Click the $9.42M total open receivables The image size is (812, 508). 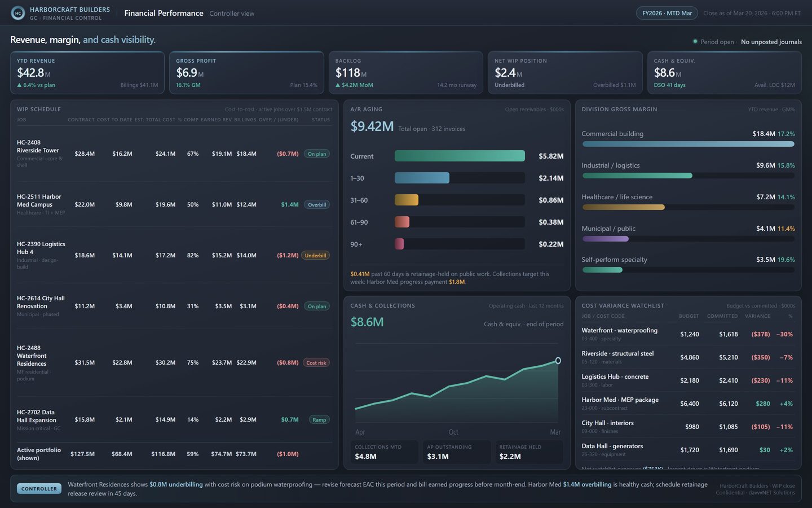pyautogui.click(x=372, y=126)
